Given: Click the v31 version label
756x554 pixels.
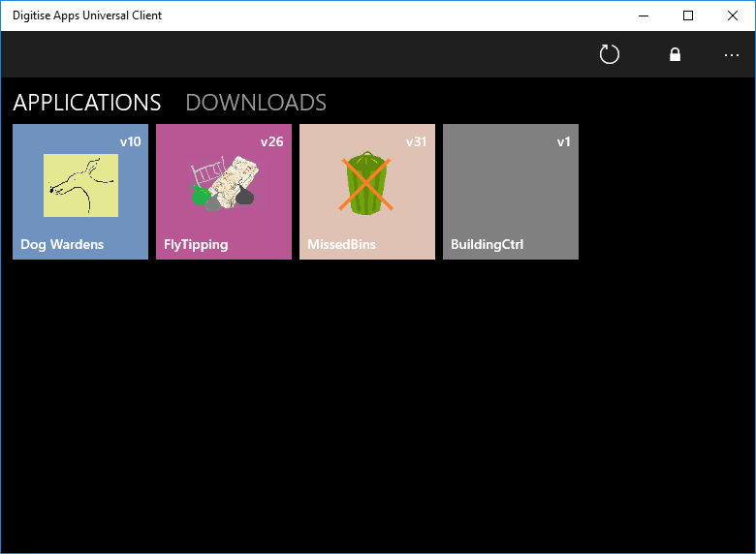Looking at the screenshot, I should tap(416, 141).
